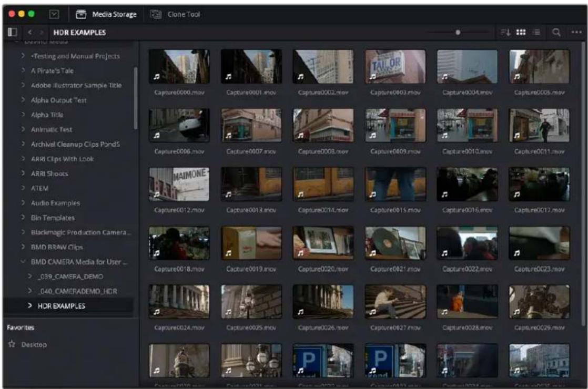588x389 pixels.
Task: Expand Testing and Manual Projects folder
Action: pyautogui.click(x=23, y=56)
